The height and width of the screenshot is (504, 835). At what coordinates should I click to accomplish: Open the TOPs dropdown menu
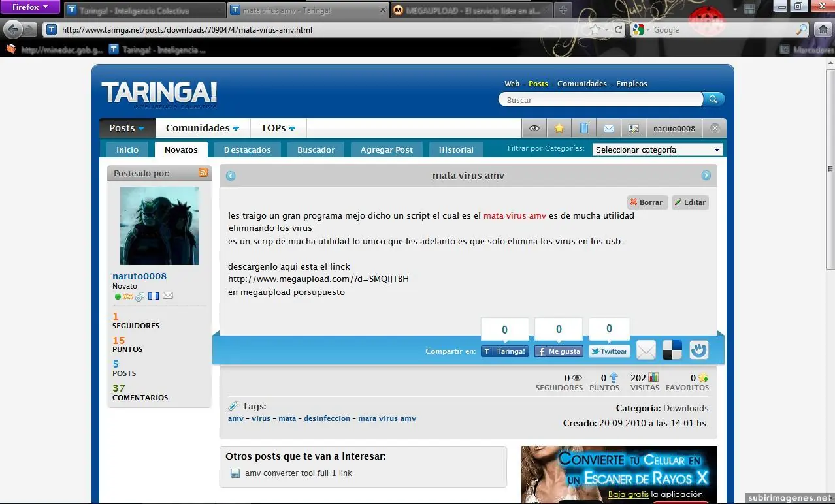pyautogui.click(x=278, y=128)
